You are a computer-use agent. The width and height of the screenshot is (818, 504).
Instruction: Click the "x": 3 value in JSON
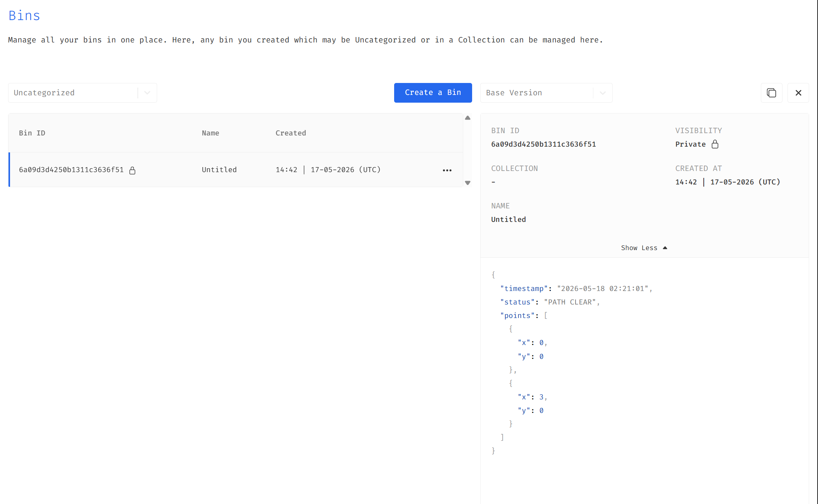click(541, 397)
